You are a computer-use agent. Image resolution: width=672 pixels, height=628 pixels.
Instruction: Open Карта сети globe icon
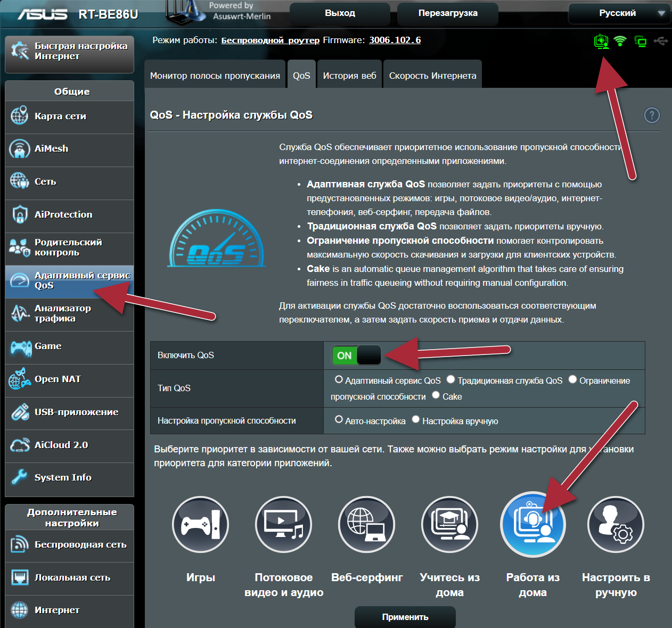coord(20,115)
